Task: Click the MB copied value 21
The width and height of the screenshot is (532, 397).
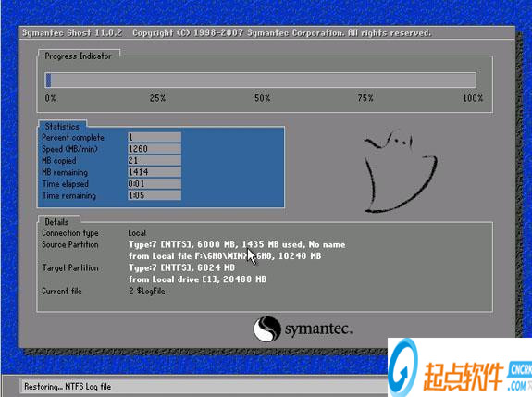Action: click(x=155, y=160)
